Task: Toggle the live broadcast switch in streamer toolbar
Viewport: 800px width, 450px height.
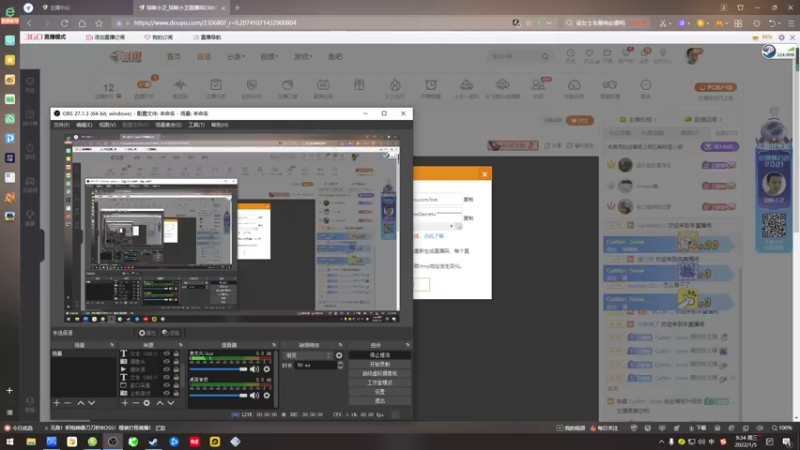Action: [144, 85]
